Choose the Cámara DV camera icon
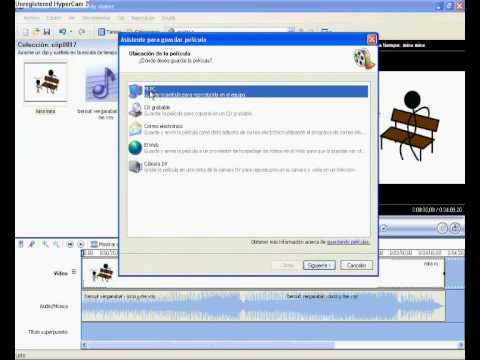 [135, 166]
